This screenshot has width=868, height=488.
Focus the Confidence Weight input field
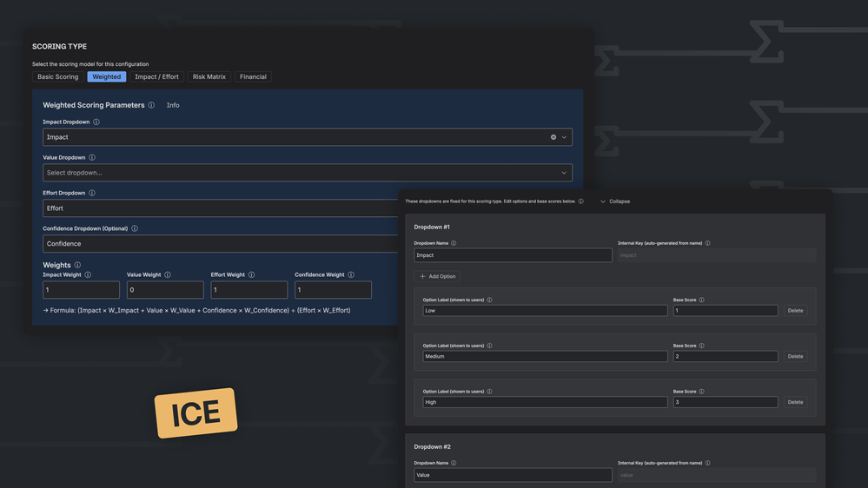(x=333, y=290)
